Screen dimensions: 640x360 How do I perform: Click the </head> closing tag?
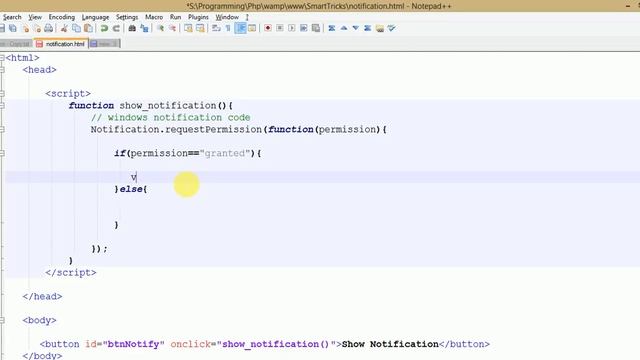42,297
